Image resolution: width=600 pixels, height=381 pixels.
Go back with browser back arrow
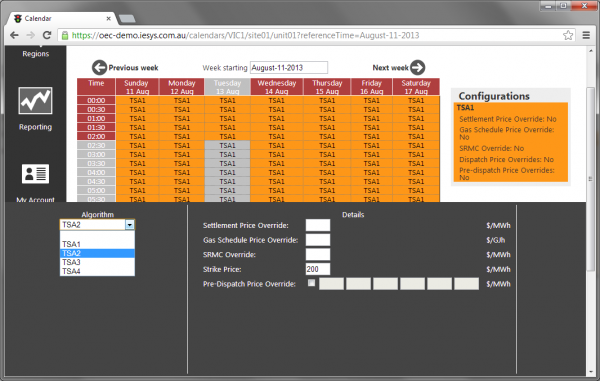tap(14, 35)
